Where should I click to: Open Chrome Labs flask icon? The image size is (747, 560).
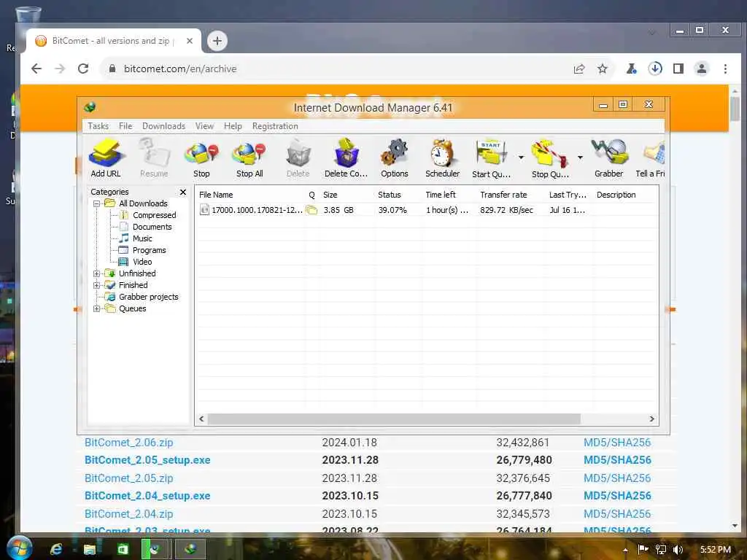[631, 69]
